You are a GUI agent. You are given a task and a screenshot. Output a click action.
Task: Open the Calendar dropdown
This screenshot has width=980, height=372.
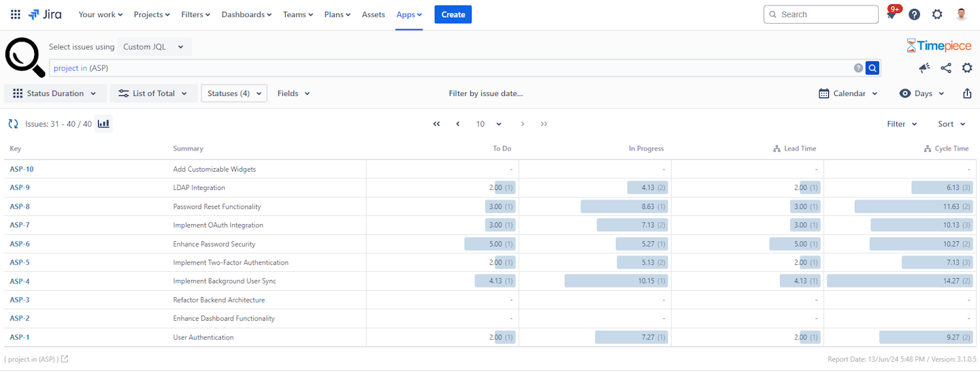point(849,93)
